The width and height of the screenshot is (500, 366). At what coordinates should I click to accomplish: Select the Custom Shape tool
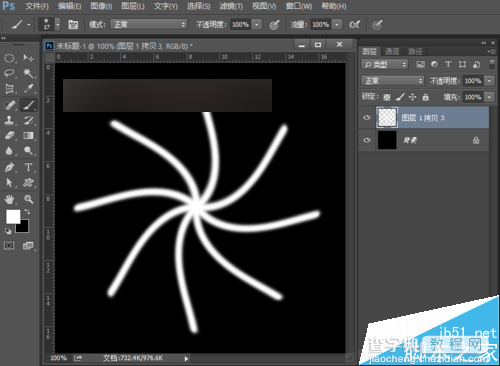coord(28,183)
